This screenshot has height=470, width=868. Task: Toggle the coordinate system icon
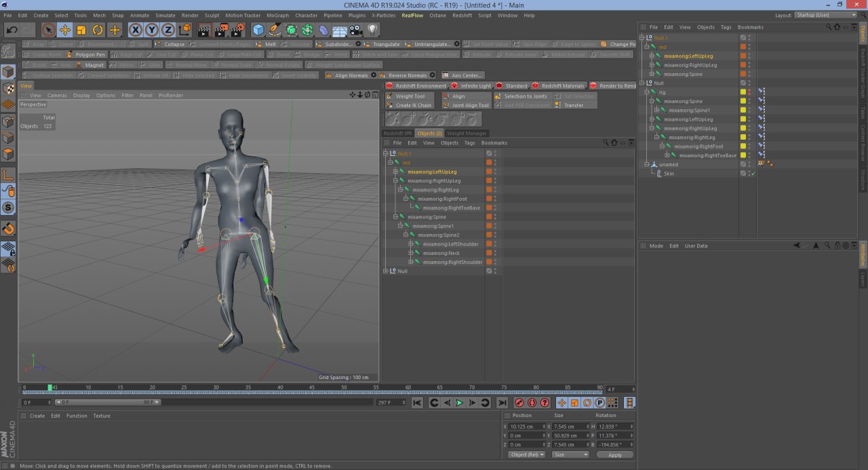[184, 30]
